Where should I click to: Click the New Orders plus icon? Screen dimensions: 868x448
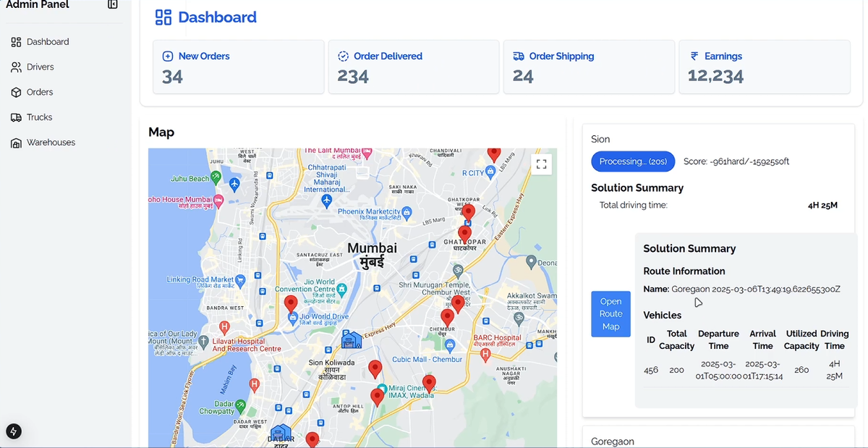[168, 56]
